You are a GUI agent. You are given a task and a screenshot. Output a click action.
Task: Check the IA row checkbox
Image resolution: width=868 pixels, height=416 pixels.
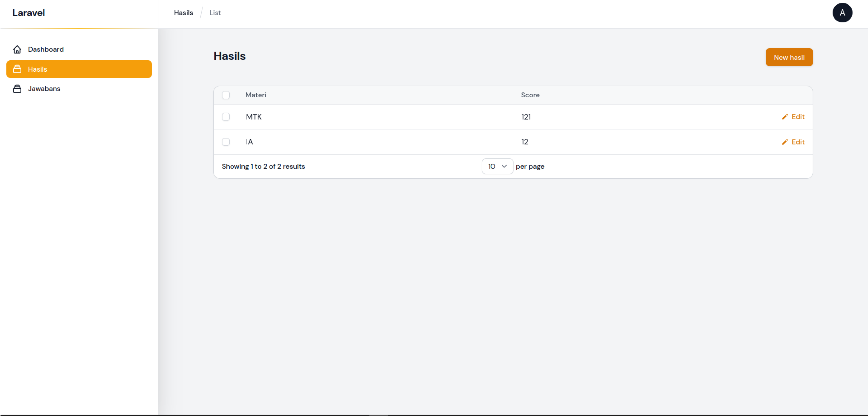point(226,142)
